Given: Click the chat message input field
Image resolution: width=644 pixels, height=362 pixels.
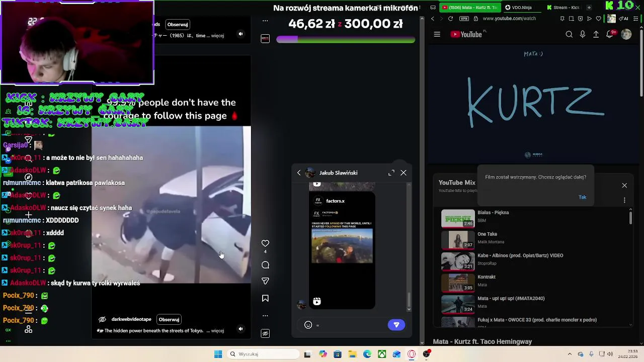Looking at the screenshot, I should coord(351,325).
